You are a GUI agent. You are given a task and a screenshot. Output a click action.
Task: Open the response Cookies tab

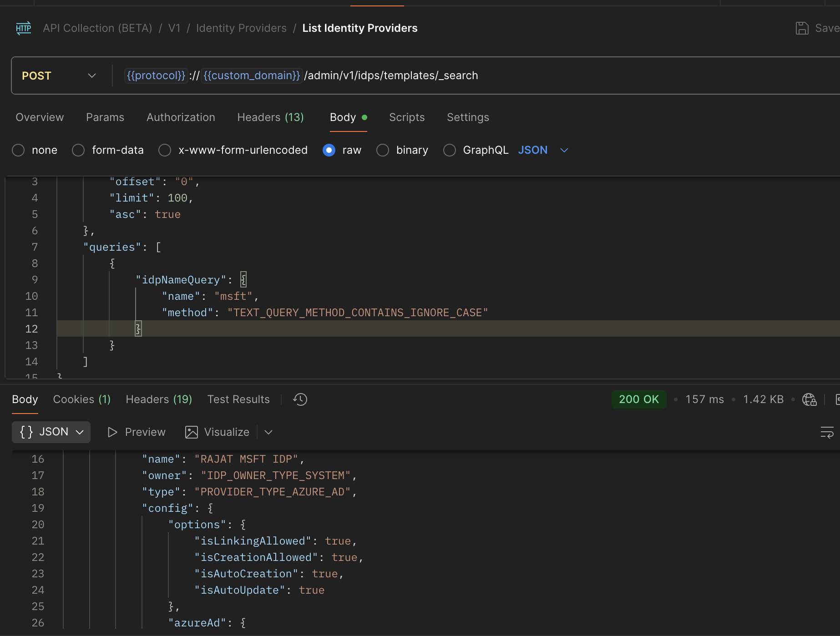(81, 399)
